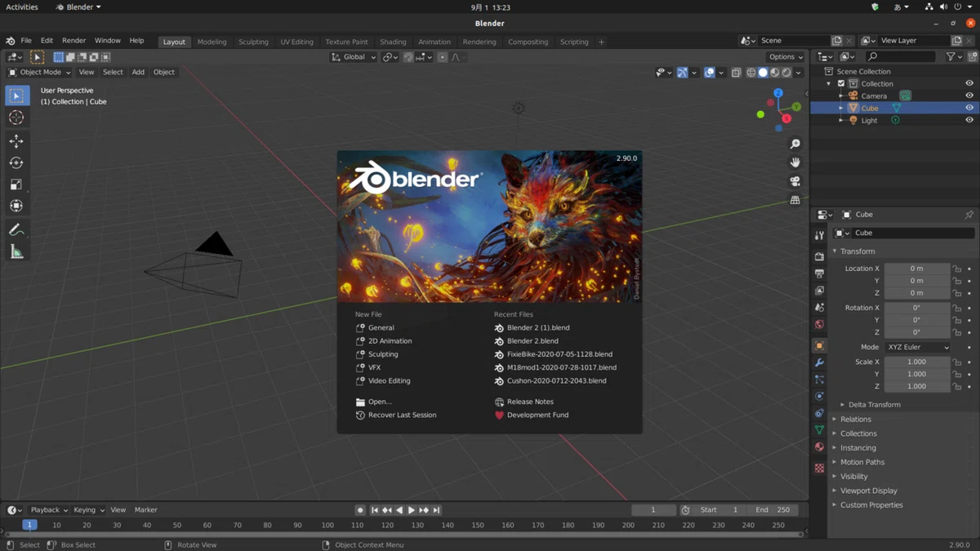Click the End frame 250 field
The width and height of the screenshot is (980, 551).
pos(772,510)
